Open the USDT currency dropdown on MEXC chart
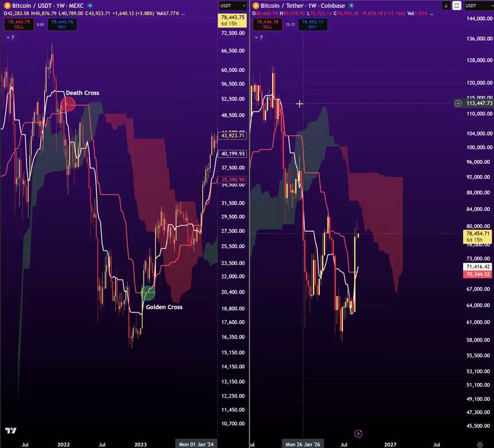 233,6
